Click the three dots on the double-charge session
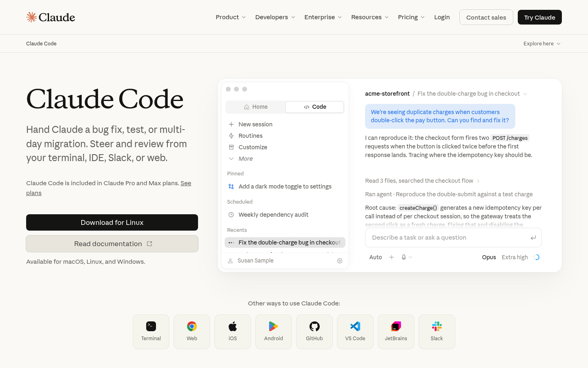 [231, 242]
